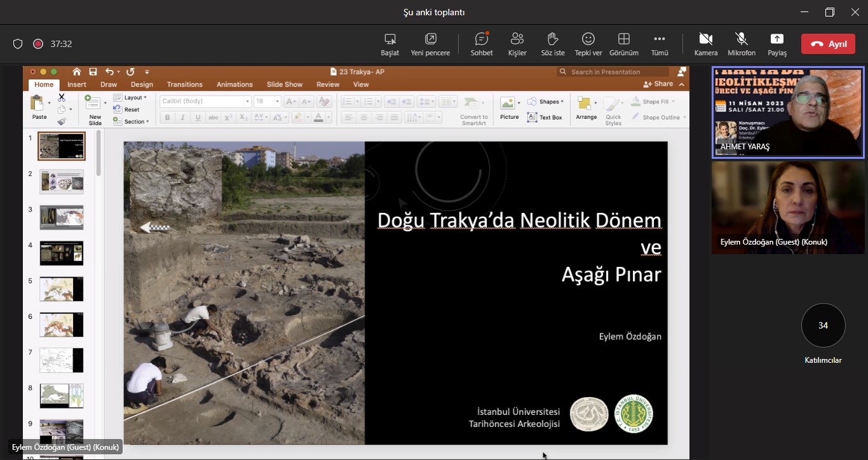This screenshot has width=868, height=460.
Task: Click the Save icon in PowerPoint
Action: pos(93,72)
